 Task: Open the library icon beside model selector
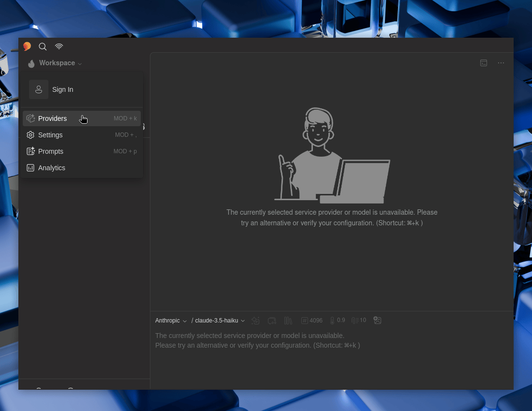tap(288, 320)
